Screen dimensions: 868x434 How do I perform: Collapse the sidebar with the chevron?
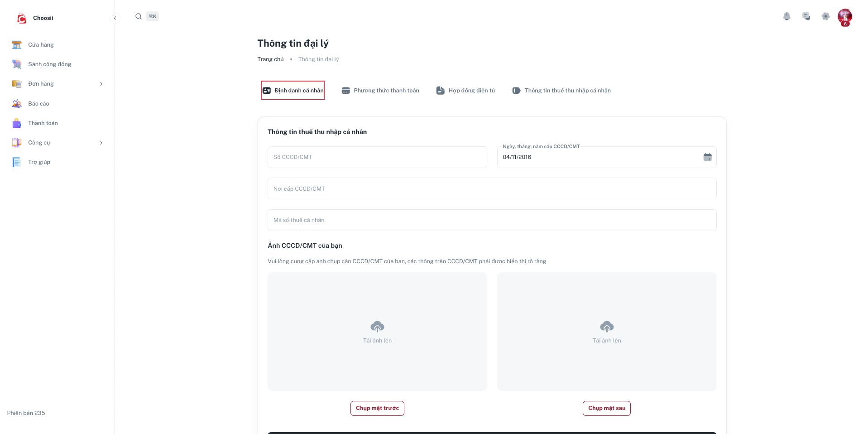[x=115, y=18]
